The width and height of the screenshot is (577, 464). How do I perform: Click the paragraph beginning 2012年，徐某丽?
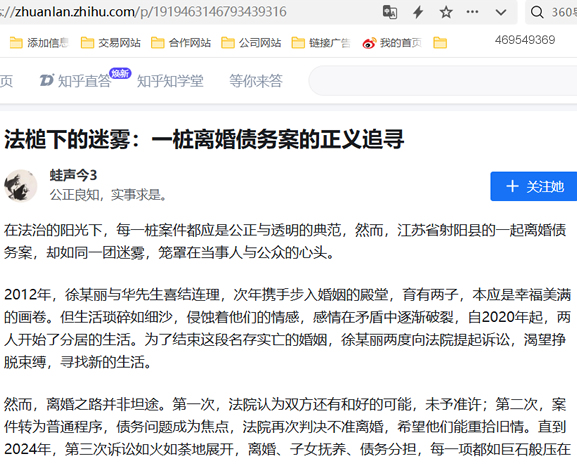coord(287,328)
